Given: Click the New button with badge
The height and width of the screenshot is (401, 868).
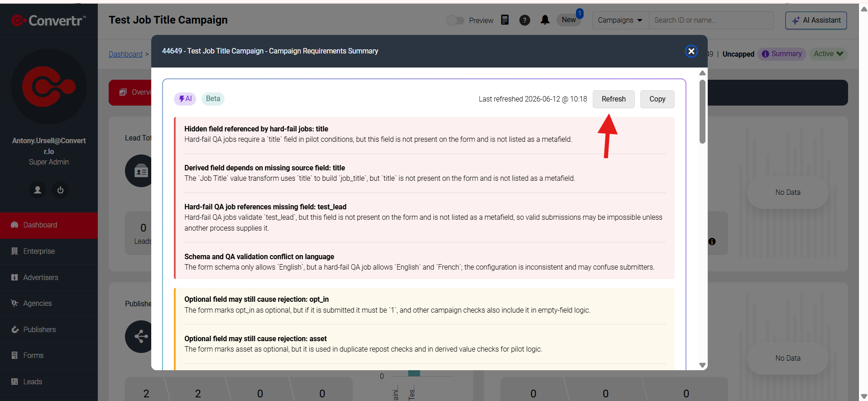Looking at the screenshot, I should tap(569, 20).
